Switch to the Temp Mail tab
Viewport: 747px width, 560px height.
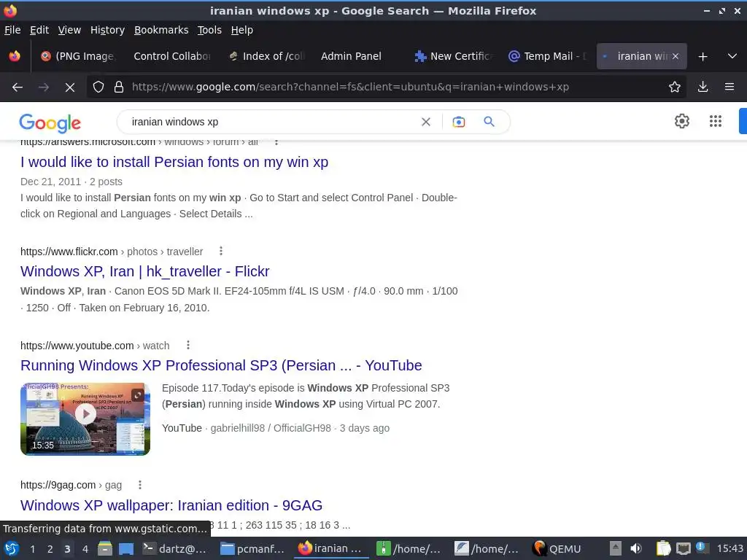tap(548, 56)
